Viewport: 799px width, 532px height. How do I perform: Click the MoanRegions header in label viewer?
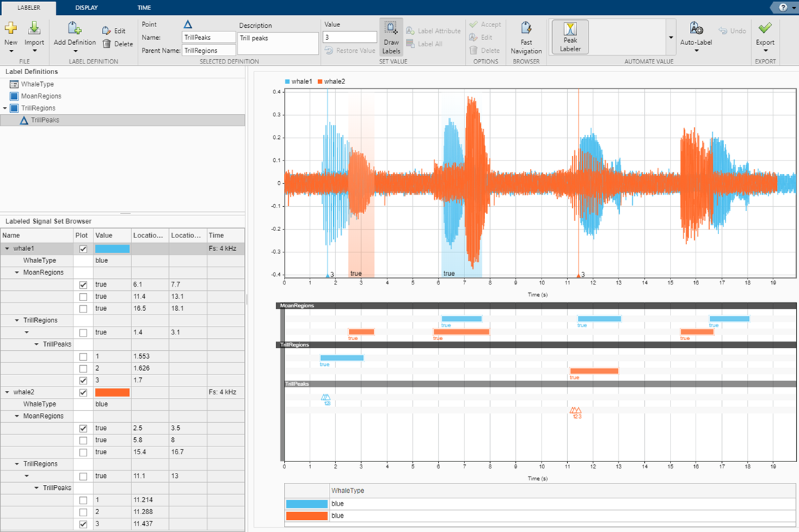tap(536, 306)
